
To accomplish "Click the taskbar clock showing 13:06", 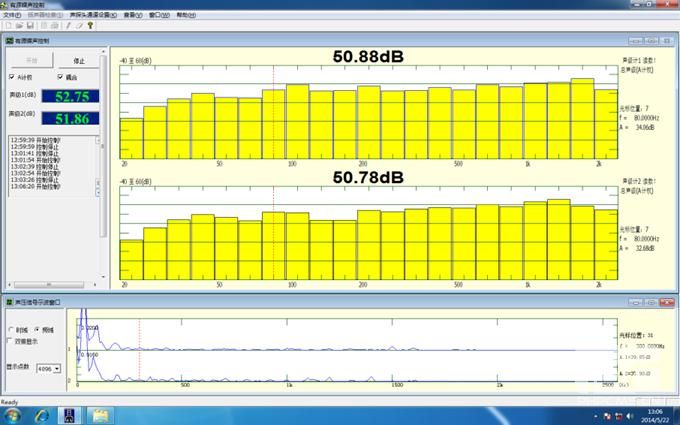I will (x=655, y=415).
